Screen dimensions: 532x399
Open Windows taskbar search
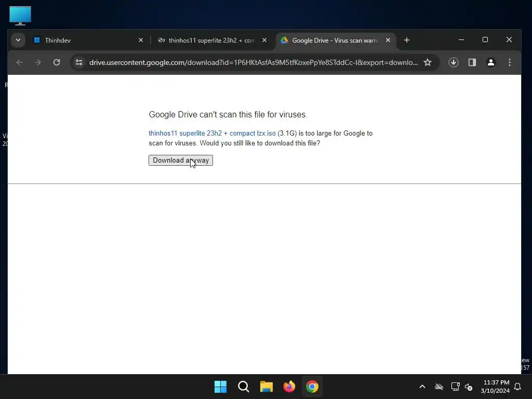pos(244,387)
